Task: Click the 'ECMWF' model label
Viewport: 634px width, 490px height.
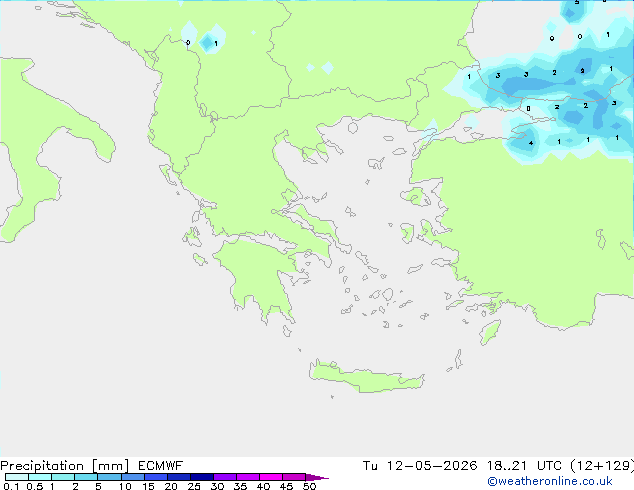Action: [x=161, y=466]
